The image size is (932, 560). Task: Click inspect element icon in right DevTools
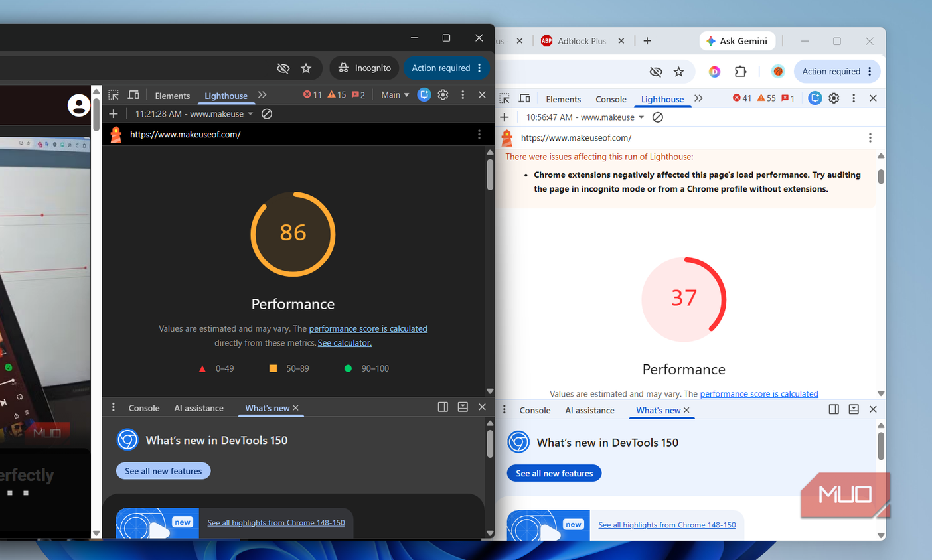click(x=505, y=98)
